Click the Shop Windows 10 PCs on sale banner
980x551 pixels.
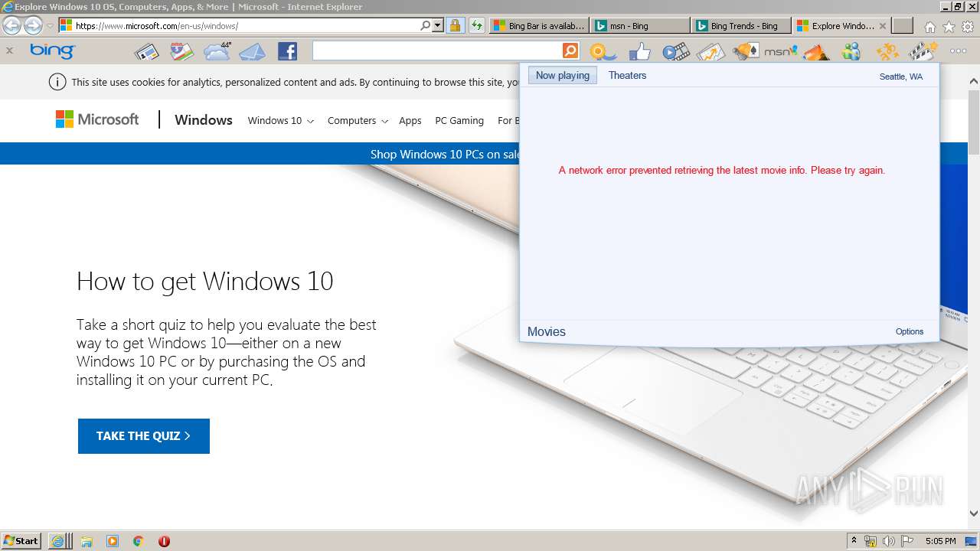445,154
